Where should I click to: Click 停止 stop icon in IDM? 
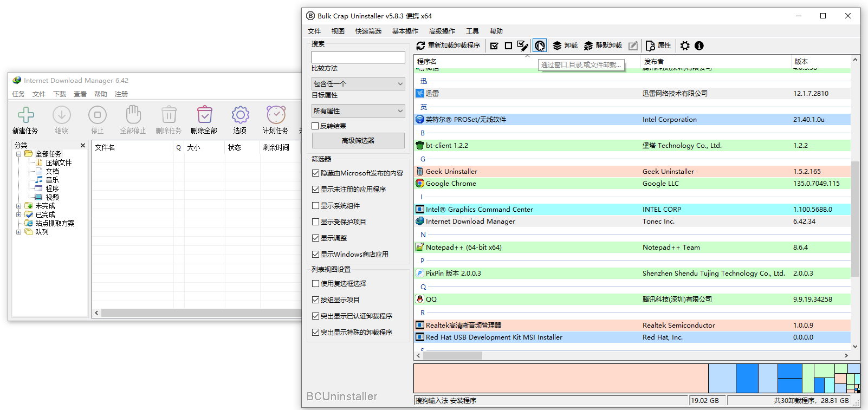[x=97, y=115]
